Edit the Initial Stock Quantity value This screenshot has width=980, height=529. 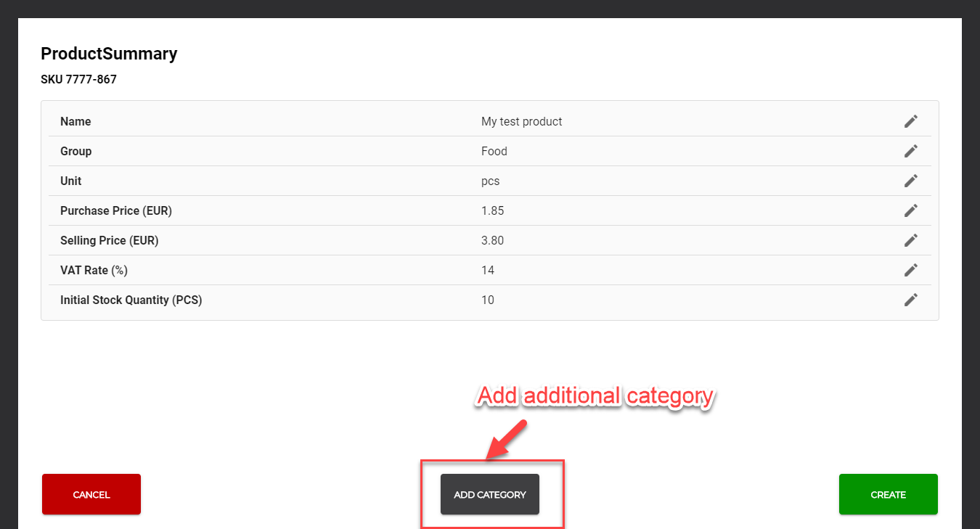910,300
